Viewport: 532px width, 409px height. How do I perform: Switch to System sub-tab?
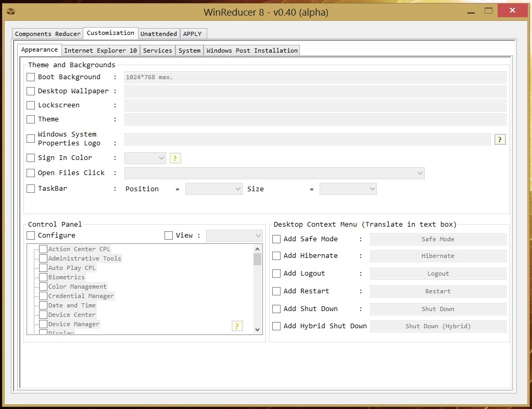pos(189,50)
